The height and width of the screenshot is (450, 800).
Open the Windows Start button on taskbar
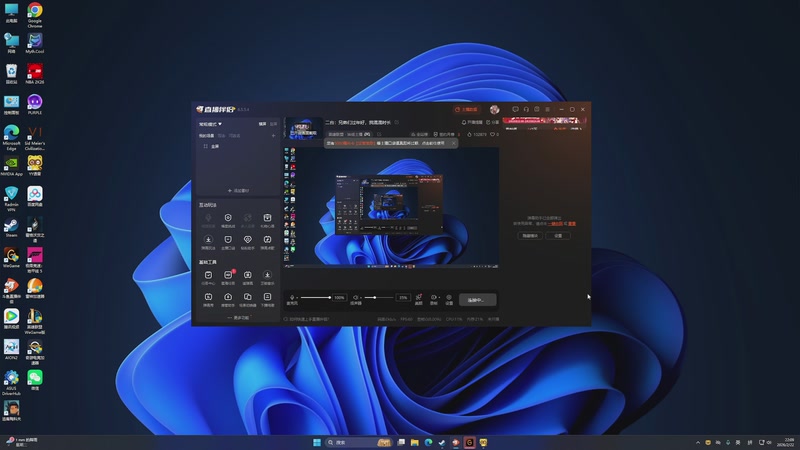point(317,442)
